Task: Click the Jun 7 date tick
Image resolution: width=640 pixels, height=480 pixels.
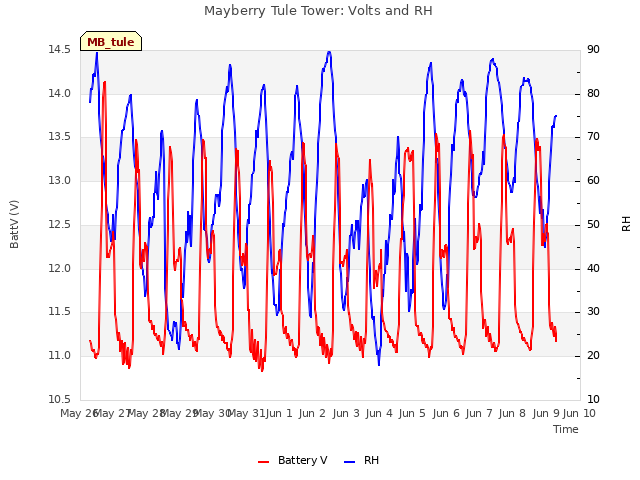Action: tap(479, 413)
